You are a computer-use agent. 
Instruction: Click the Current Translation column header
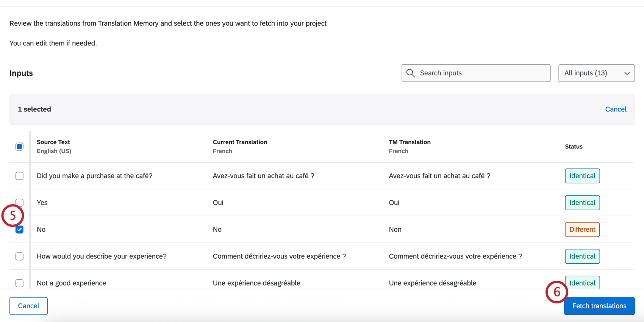(240, 142)
